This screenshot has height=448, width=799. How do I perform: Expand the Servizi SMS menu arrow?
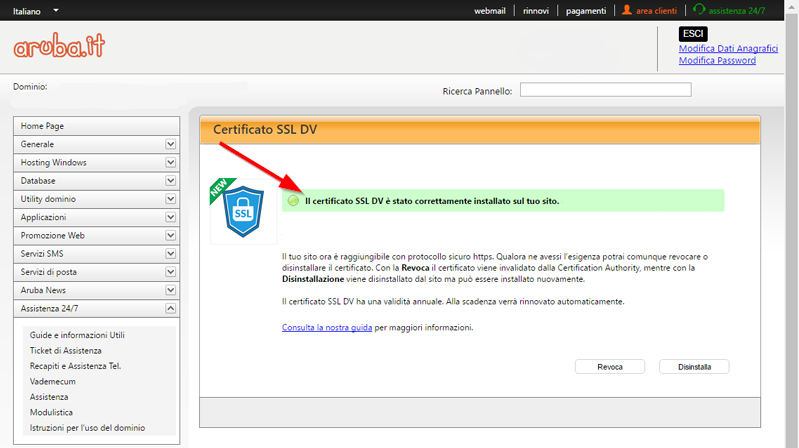[x=170, y=254]
